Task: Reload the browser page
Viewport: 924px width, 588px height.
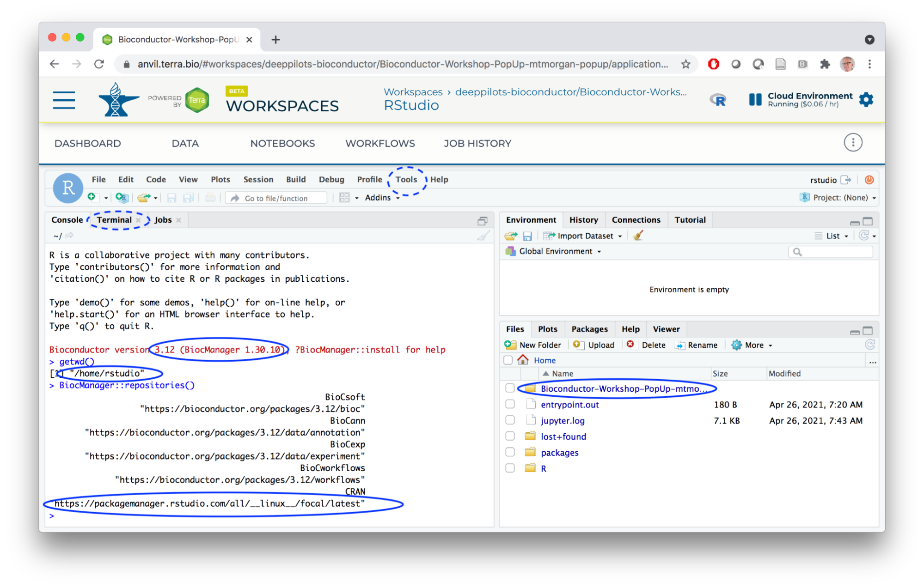Action: 99,64
